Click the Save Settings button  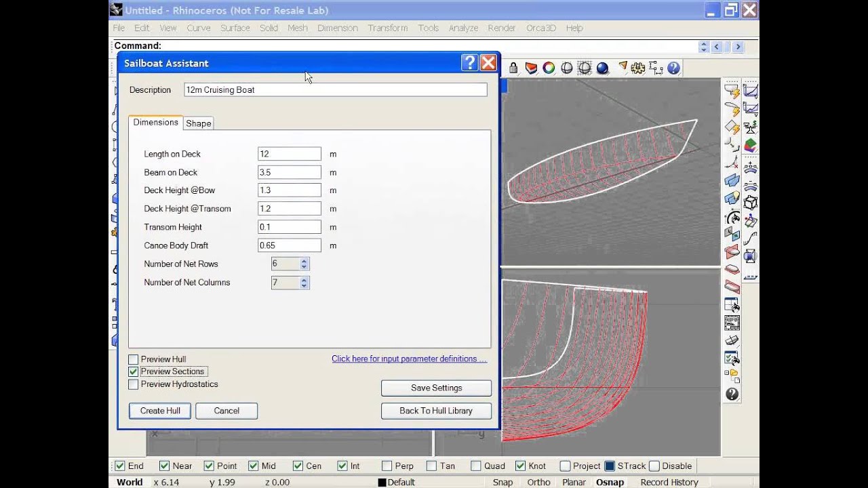pos(436,388)
